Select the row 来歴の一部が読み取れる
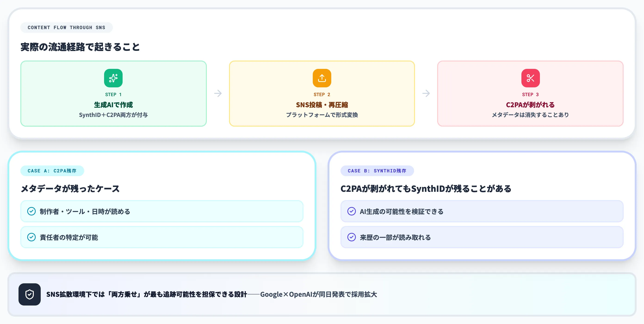644x324 pixels. (482, 237)
